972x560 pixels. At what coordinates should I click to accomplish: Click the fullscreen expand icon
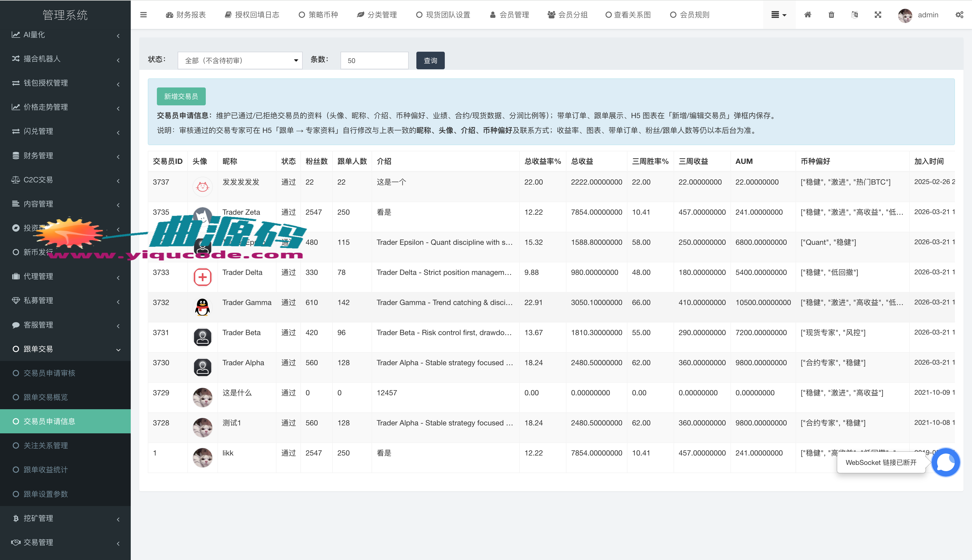click(x=878, y=14)
